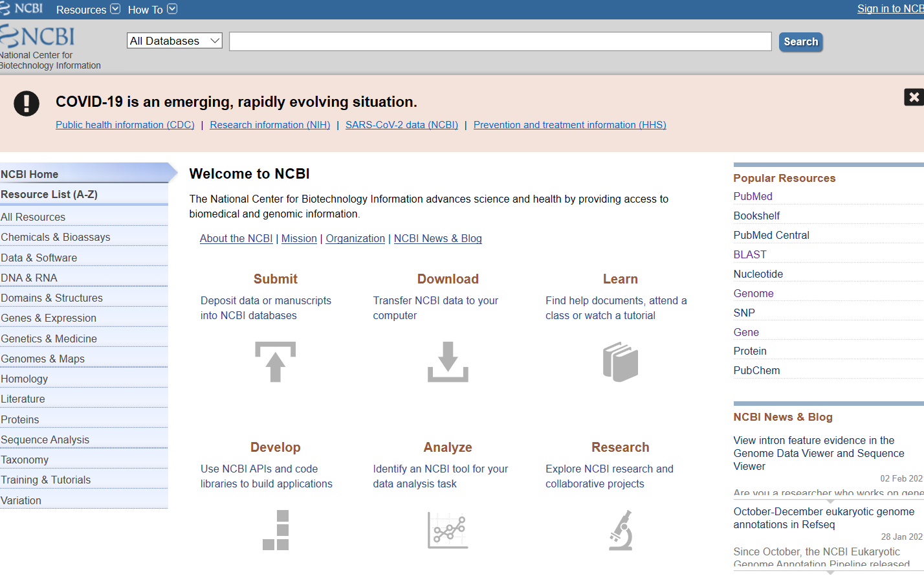This screenshot has height=578, width=924.
Task: Click the Research microscope icon
Action: click(x=621, y=530)
